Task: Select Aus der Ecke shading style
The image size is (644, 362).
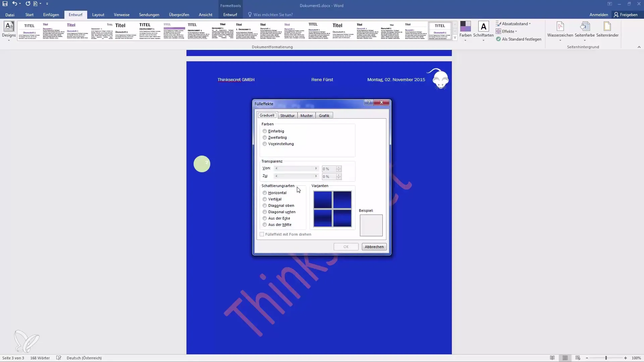Action: 265,218
